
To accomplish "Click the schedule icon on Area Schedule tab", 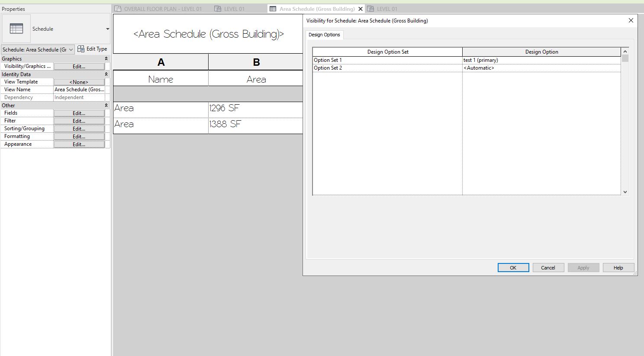I will pyautogui.click(x=272, y=8).
